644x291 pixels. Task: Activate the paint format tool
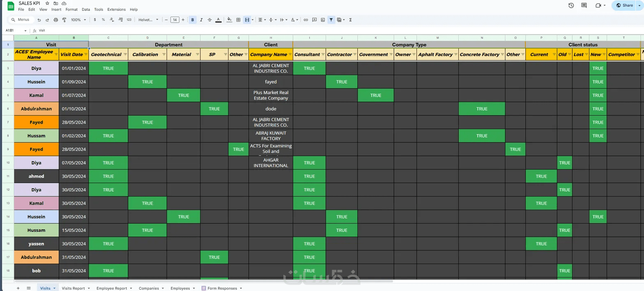point(64,20)
